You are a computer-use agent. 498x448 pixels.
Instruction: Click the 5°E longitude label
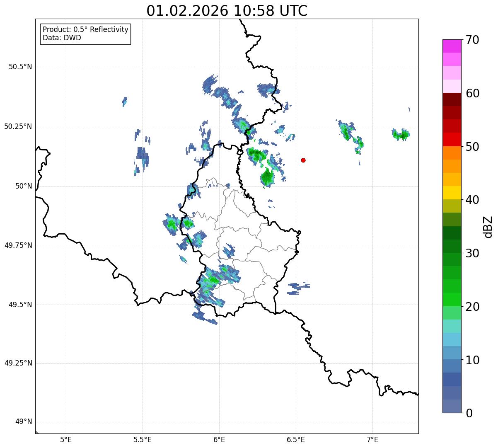coord(66,440)
